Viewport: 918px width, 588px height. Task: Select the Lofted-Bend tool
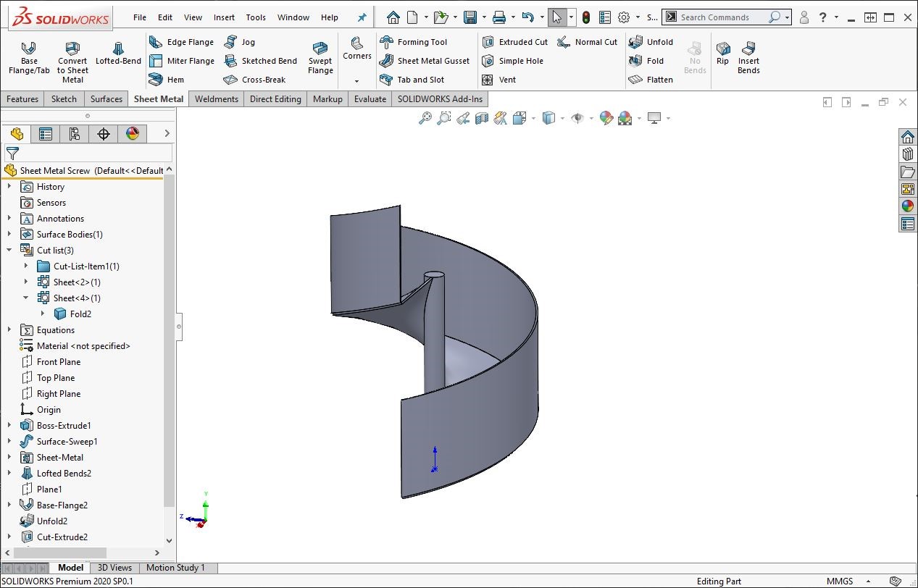click(118, 54)
